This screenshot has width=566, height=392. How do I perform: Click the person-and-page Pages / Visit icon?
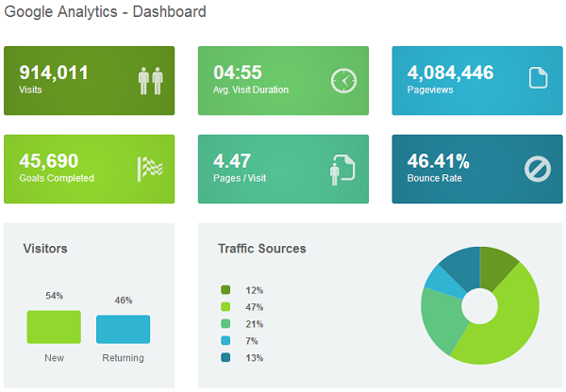342,170
